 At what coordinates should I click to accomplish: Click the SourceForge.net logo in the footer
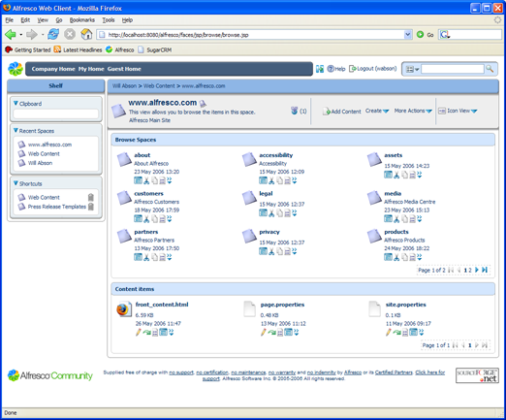pyautogui.click(x=477, y=375)
